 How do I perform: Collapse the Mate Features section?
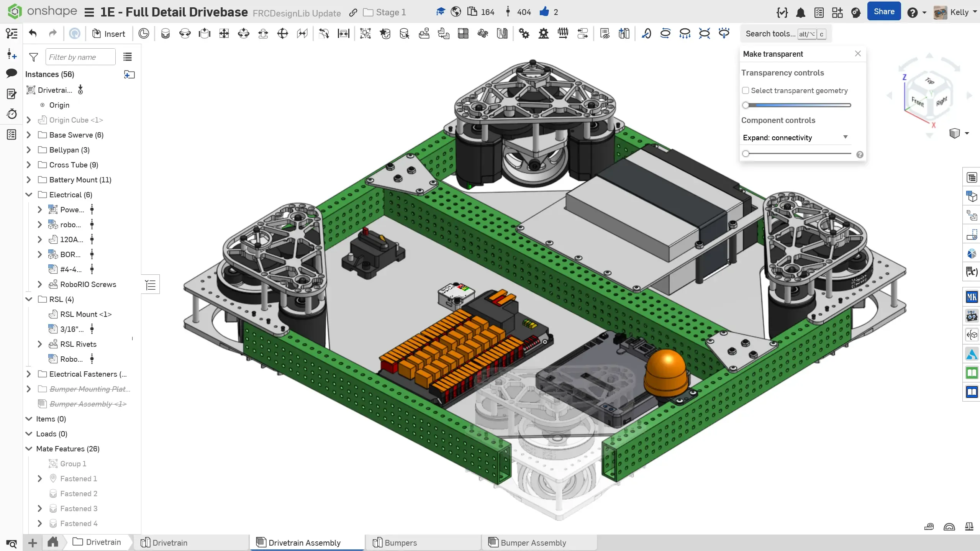pyautogui.click(x=29, y=449)
